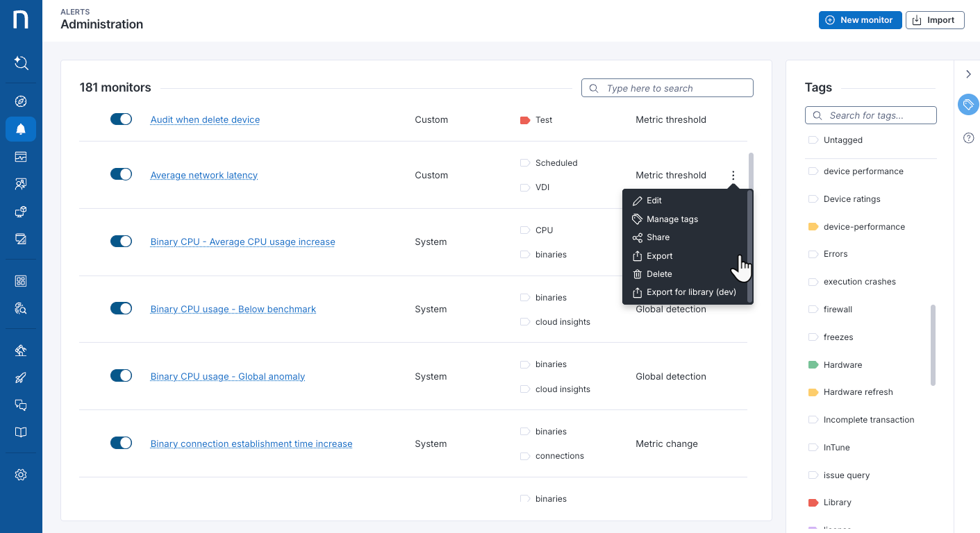The height and width of the screenshot is (533, 980).
Task: Open the dashboards panel icon below the bell
Action: coord(20,156)
